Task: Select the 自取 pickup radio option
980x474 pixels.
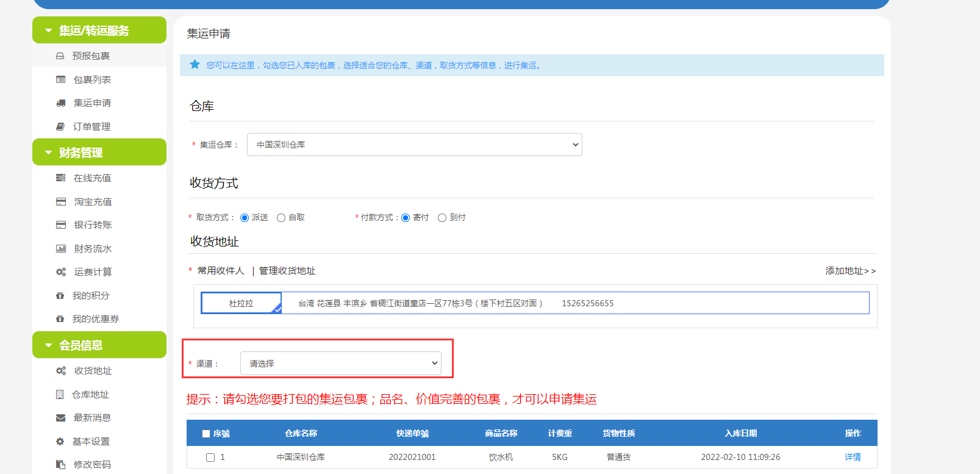Action: [x=281, y=218]
